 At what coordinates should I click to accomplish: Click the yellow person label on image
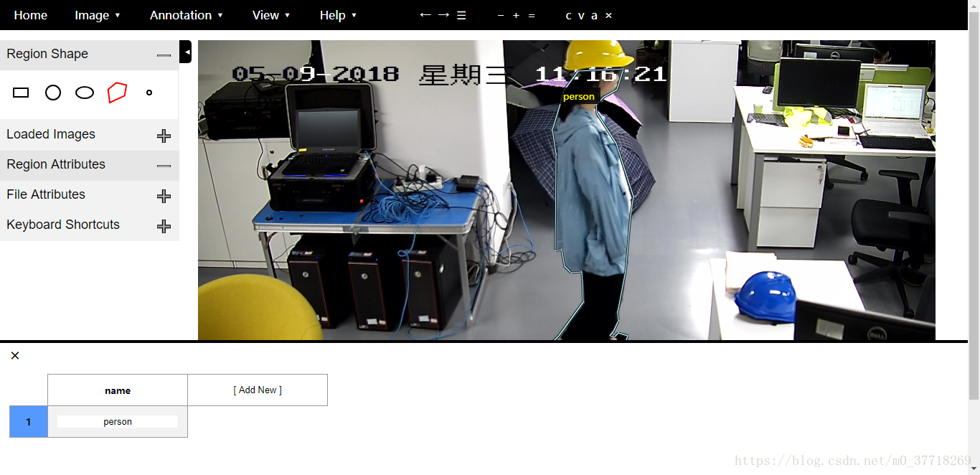[x=579, y=97]
